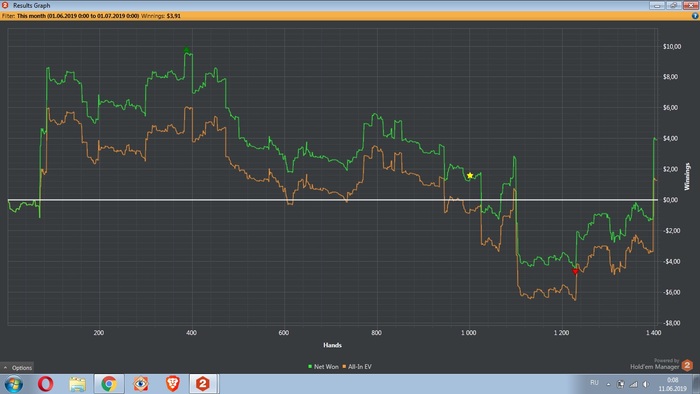
Task: Click the green peak marker on graph
Action: (187, 50)
